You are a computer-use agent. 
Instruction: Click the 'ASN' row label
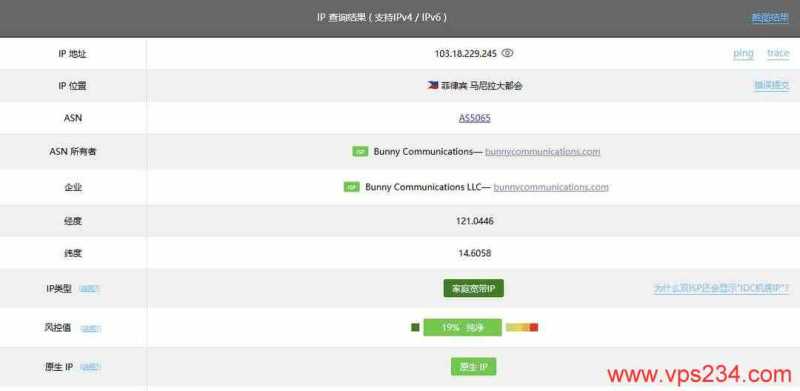(x=73, y=118)
